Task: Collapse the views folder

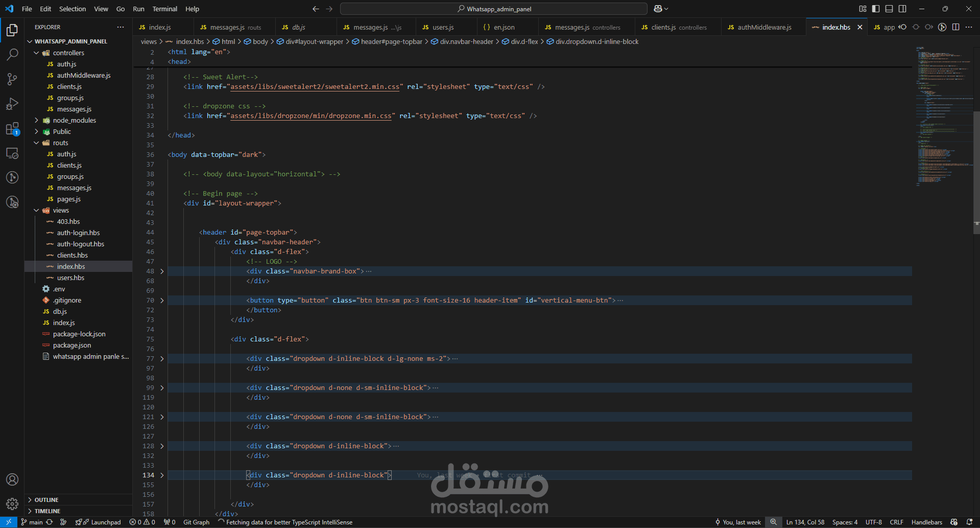Action: coord(36,210)
